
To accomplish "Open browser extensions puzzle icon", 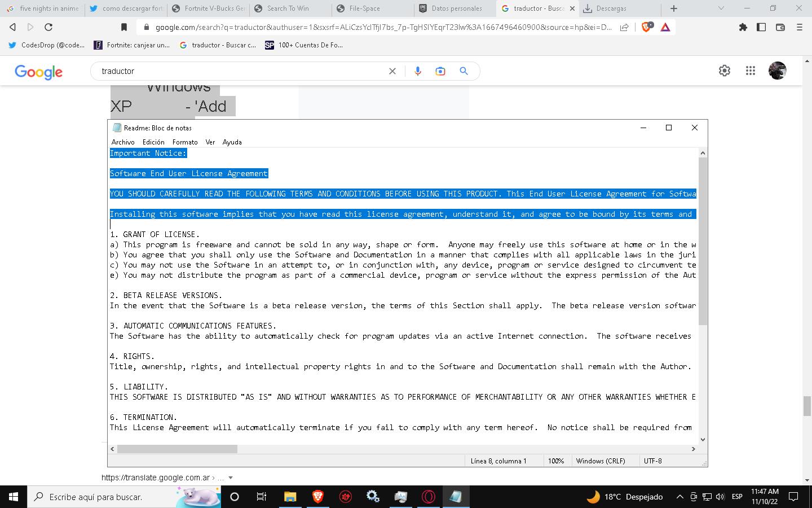I will click(x=743, y=27).
